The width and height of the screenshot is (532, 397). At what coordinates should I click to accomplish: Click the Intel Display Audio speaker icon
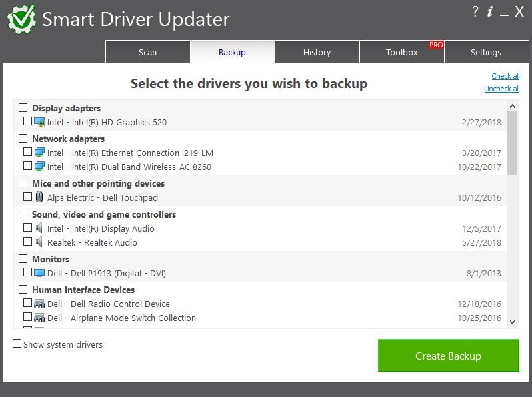pos(39,228)
